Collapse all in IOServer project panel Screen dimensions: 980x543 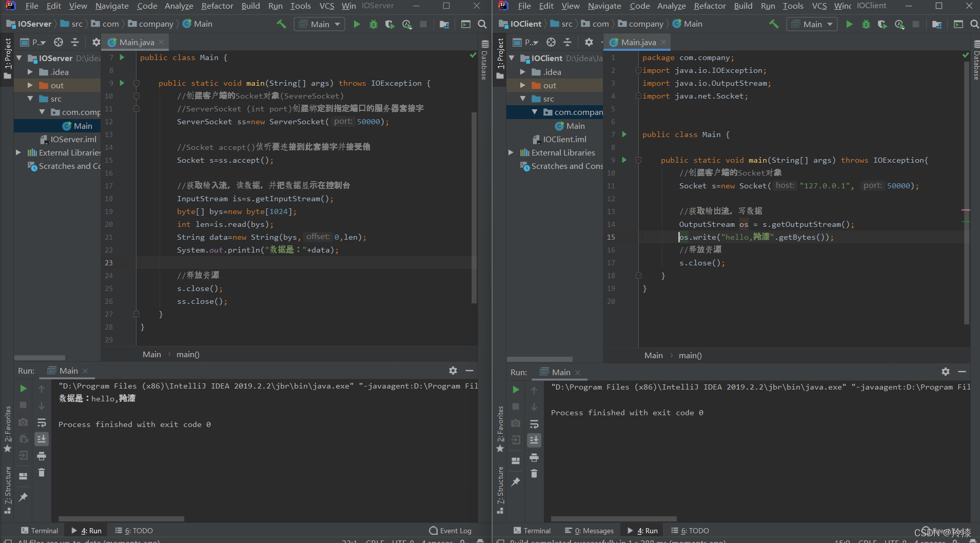[75, 42]
